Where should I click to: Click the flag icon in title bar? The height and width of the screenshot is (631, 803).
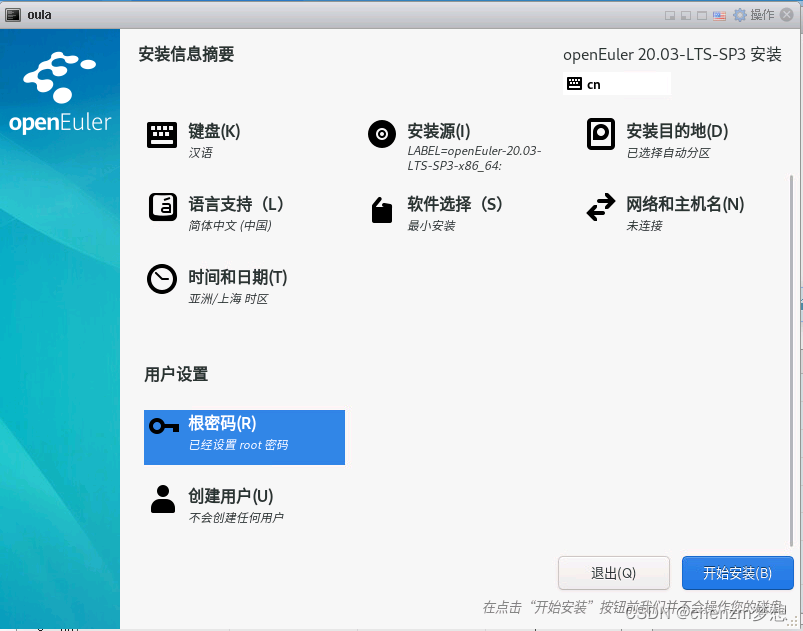(720, 16)
